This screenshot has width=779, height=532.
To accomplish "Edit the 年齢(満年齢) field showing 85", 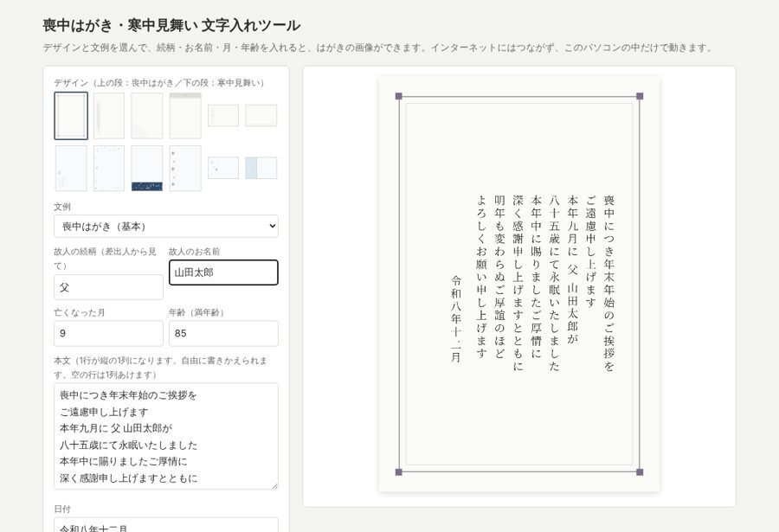I will pyautogui.click(x=223, y=333).
